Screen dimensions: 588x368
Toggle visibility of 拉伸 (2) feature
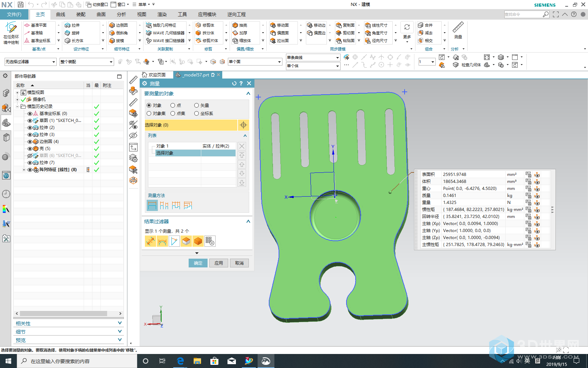30,128
